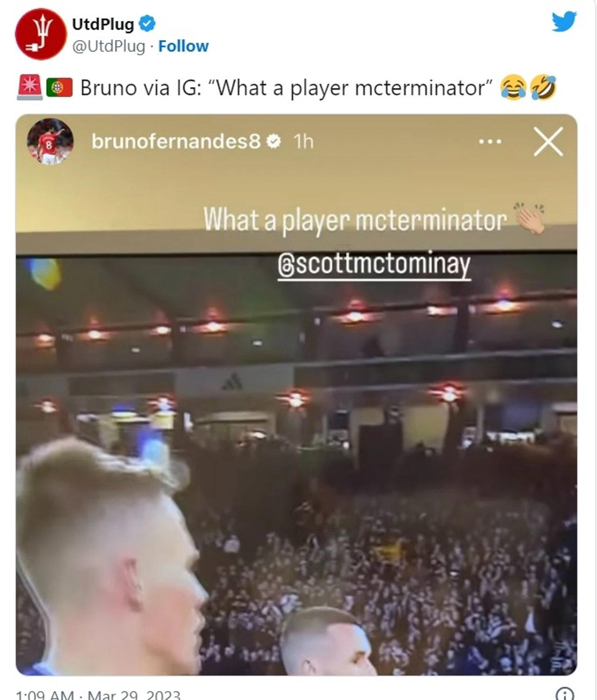
Task: Click the Instagram verified badge by brunofernandes8
Action: [274, 141]
